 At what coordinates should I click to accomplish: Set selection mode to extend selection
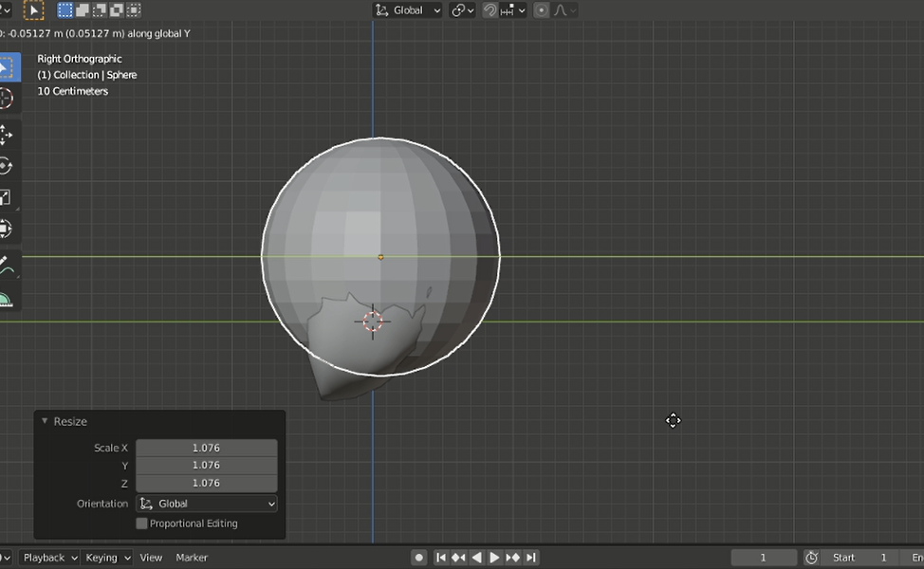[x=83, y=10]
